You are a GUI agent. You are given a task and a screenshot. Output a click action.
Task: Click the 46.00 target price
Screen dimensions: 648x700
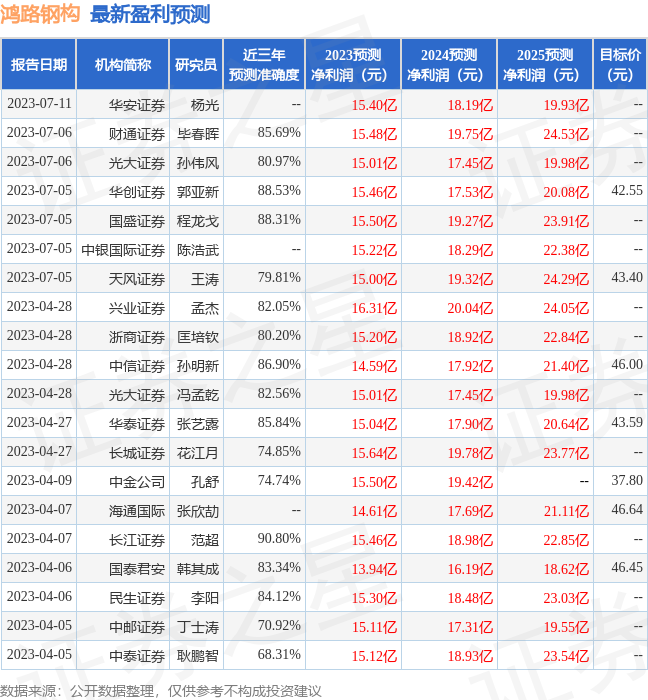point(627,365)
